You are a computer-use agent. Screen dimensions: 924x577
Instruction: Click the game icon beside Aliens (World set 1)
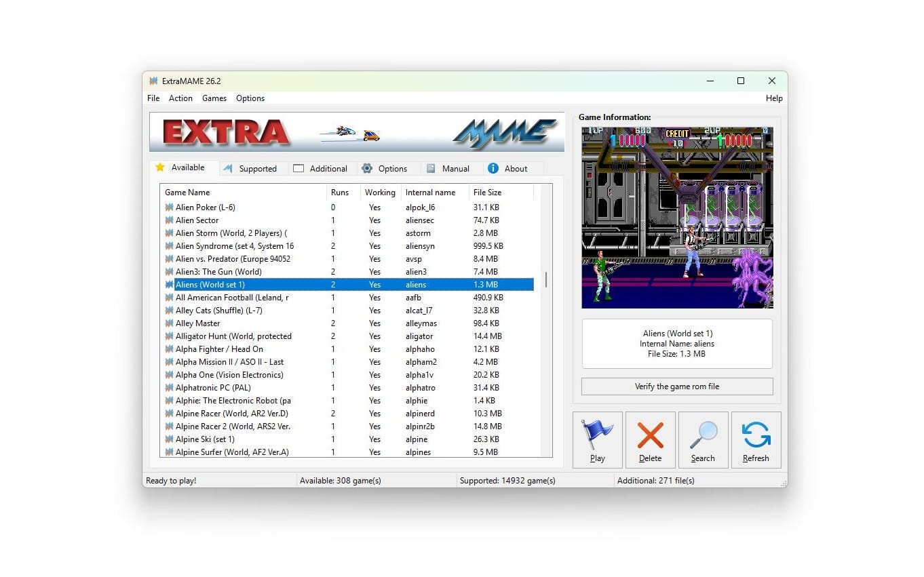tap(170, 285)
